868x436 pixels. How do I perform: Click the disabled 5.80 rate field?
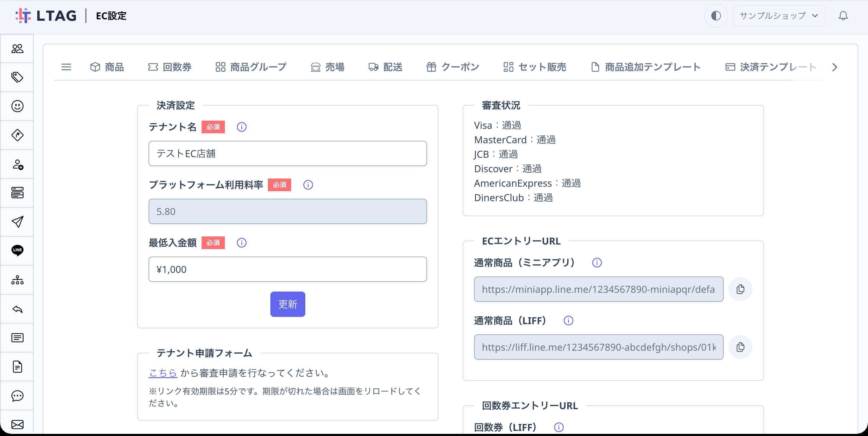288,211
